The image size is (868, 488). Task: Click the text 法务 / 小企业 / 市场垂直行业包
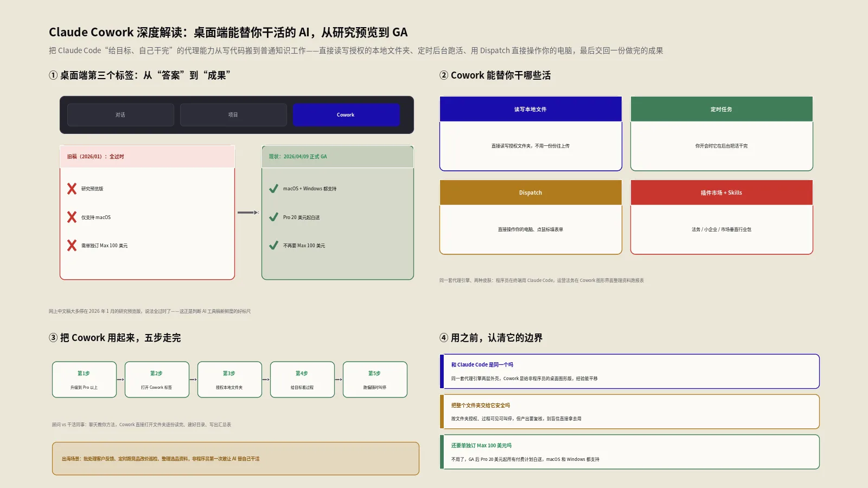tap(722, 229)
